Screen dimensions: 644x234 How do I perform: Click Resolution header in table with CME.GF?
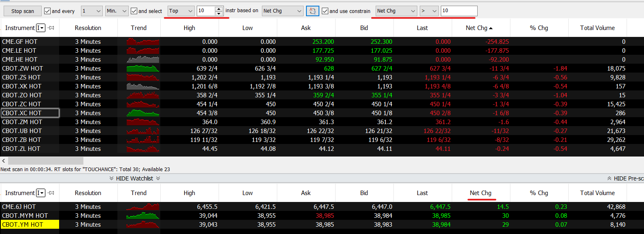[88, 28]
